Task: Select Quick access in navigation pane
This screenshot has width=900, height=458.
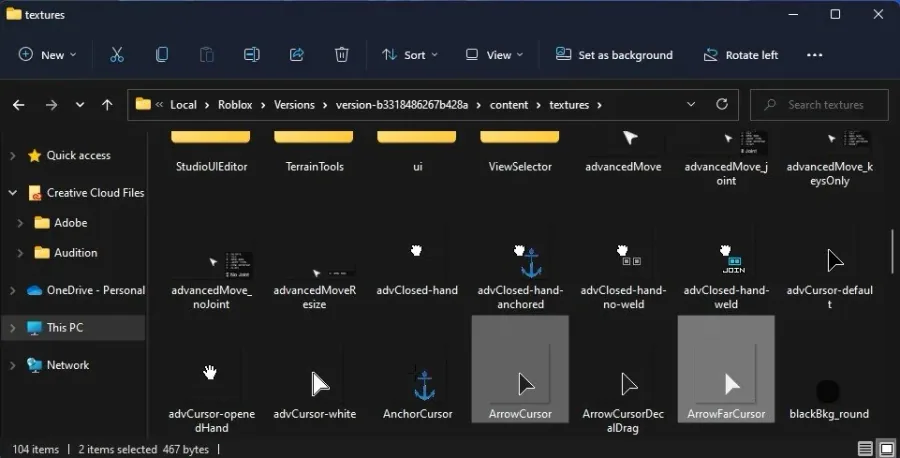Action: 78,156
